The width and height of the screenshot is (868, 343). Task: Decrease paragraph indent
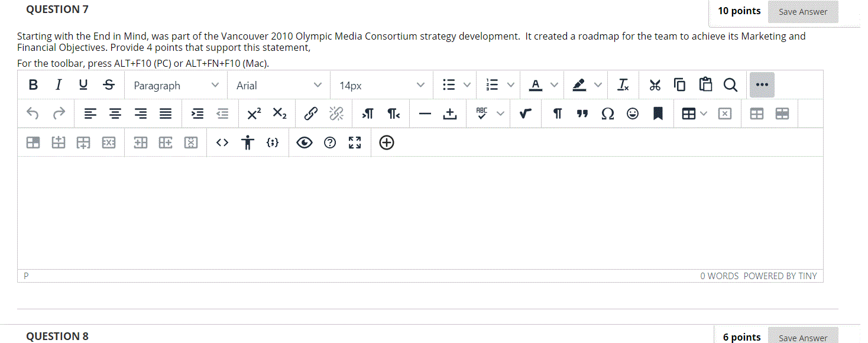point(223,114)
